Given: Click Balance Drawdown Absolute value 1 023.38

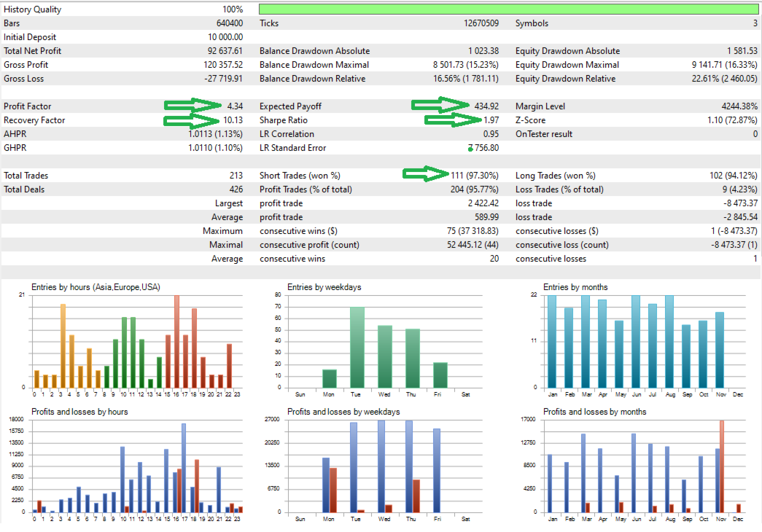Looking at the screenshot, I should (483, 51).
